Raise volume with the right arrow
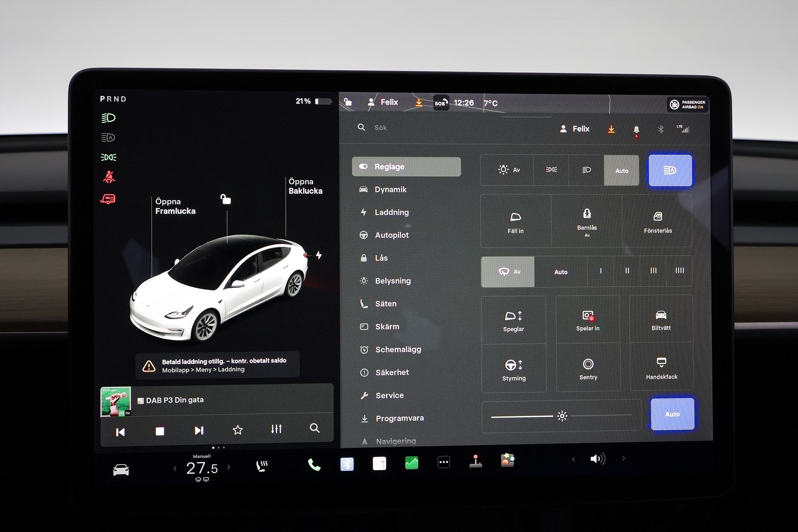This screenshot has height=532, width=798. point(623,458)
